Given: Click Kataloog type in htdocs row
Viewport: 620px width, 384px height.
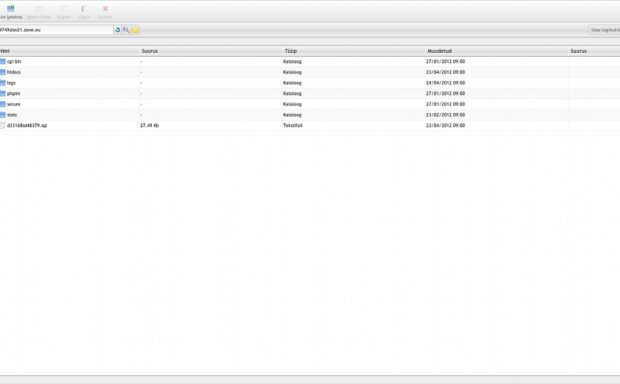Looking at the screenshot, I should 292,72.
